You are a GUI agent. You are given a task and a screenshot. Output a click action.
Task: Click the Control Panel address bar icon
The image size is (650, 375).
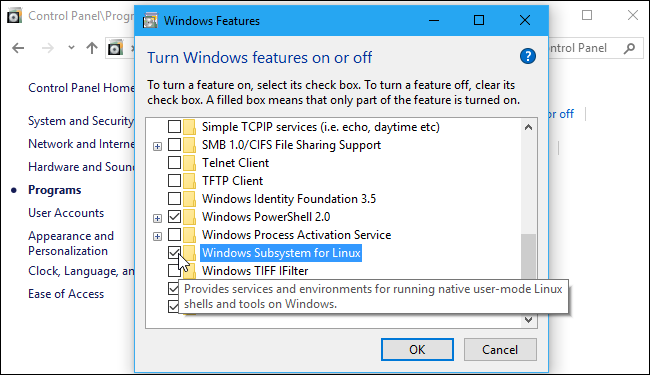115,48
